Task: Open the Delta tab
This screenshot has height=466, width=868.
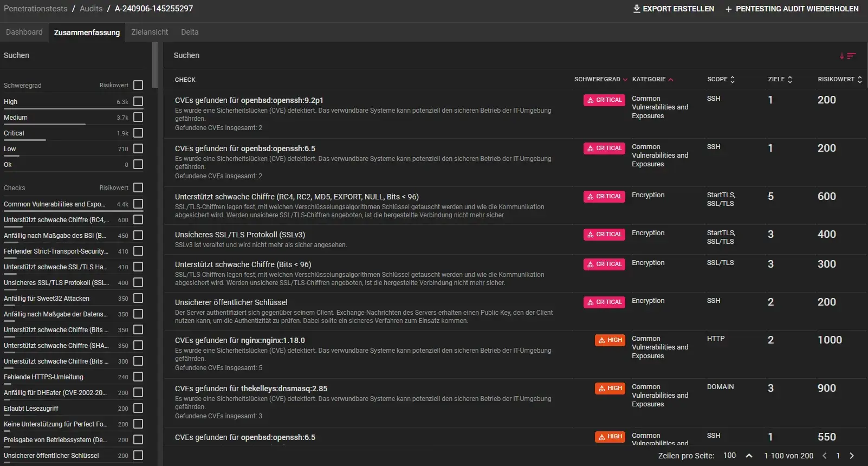Action: (190, 32)
